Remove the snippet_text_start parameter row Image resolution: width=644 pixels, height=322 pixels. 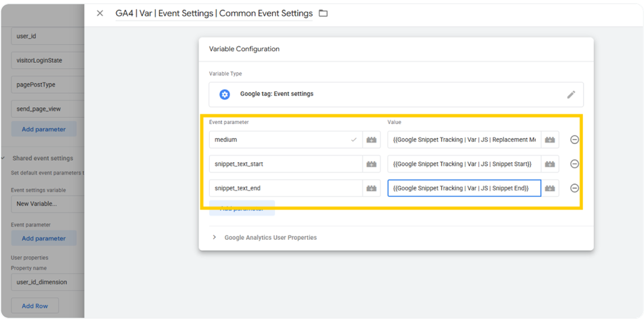click(575, 164)
